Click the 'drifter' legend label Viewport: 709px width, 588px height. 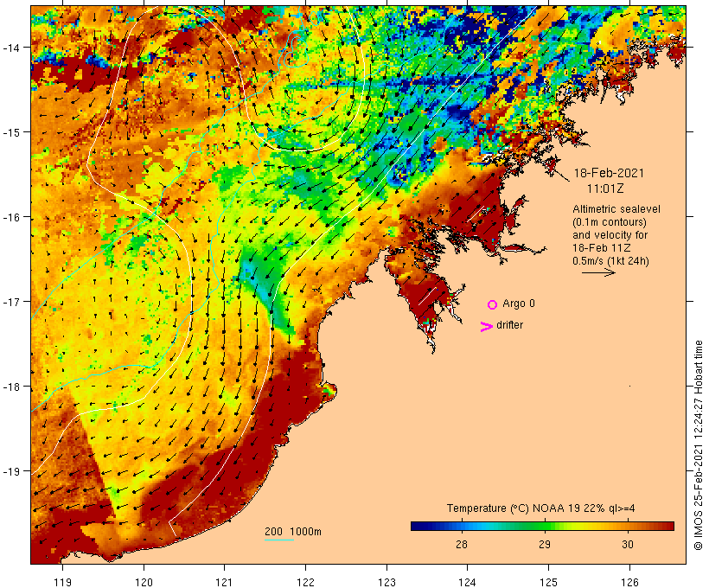pyautogui.click(x=509, y=325)
